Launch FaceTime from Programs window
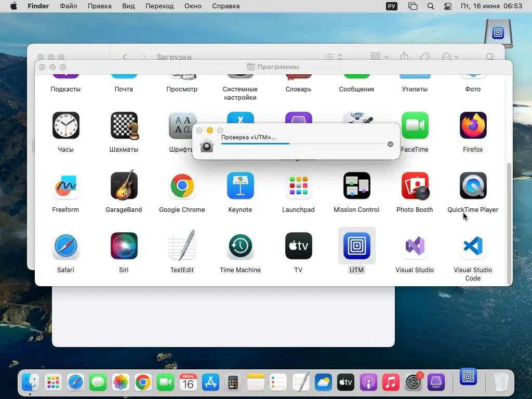This screenshot has height=399, width=532. [415, 125]
